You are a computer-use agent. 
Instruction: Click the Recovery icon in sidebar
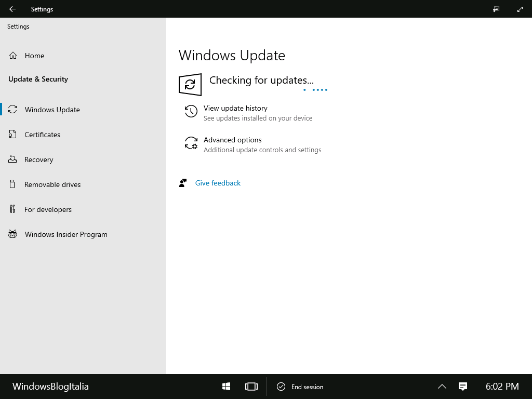point(12,159)
